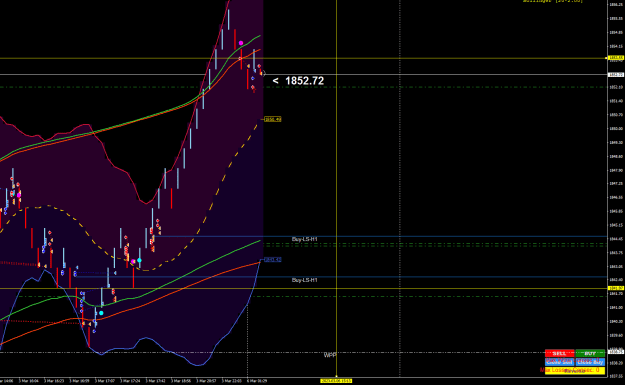Click the green BUY button
625x385 pixels.
pos(590,353)
